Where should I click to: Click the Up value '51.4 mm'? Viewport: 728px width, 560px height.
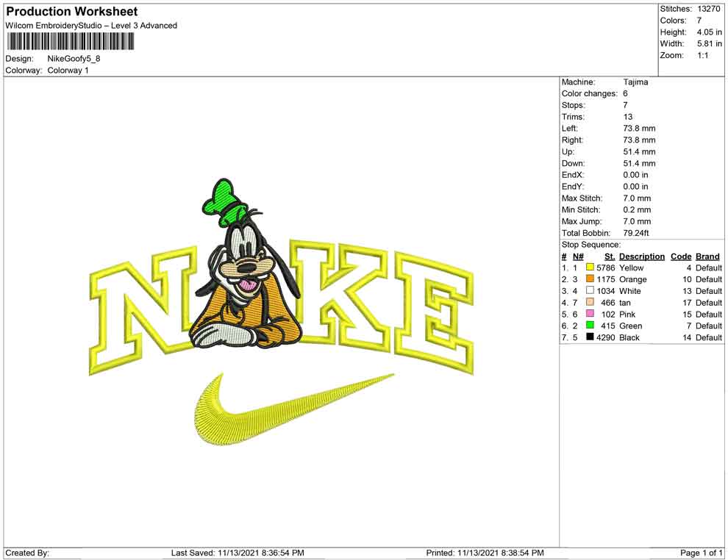pos(639,151)
